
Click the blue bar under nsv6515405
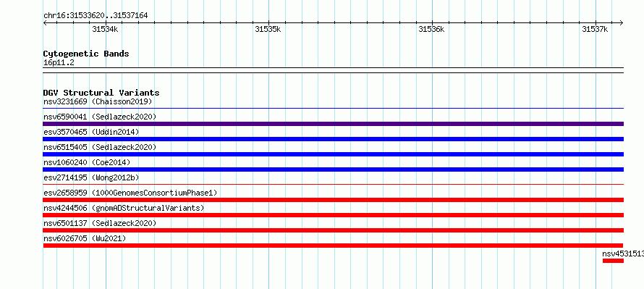pos(334,154)
